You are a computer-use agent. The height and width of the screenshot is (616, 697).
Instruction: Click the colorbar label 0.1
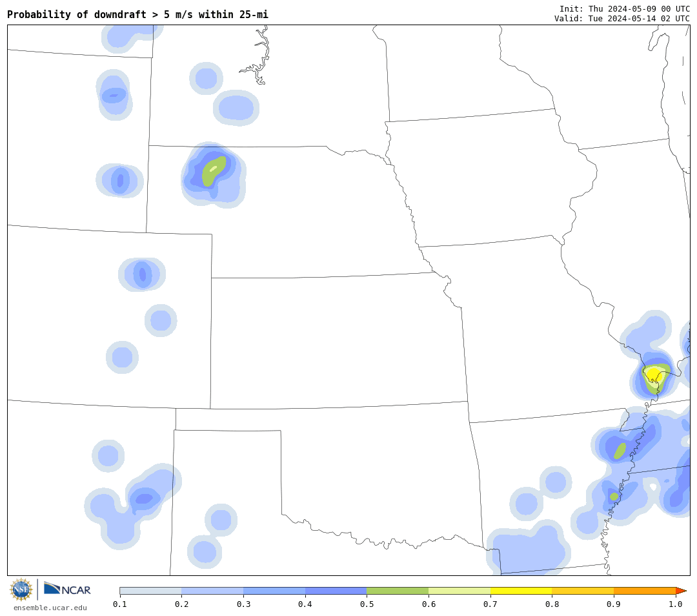119,604
